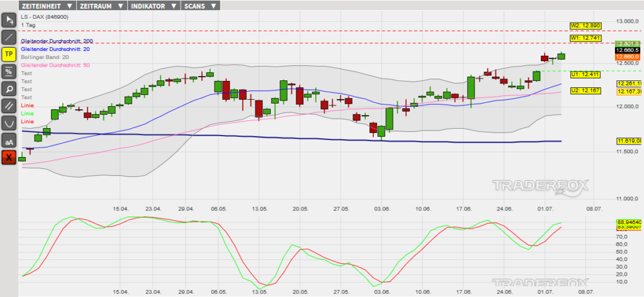Open the SCANS dropdown menu
The height and width of the screenshot is (297, 644).
click(201, 6)
